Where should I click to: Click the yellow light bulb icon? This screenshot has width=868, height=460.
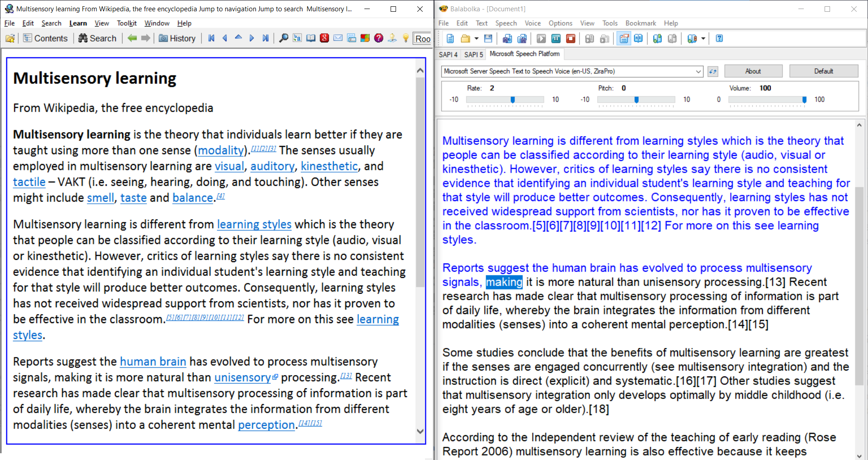pyautogui.click(x=406, y=38)
